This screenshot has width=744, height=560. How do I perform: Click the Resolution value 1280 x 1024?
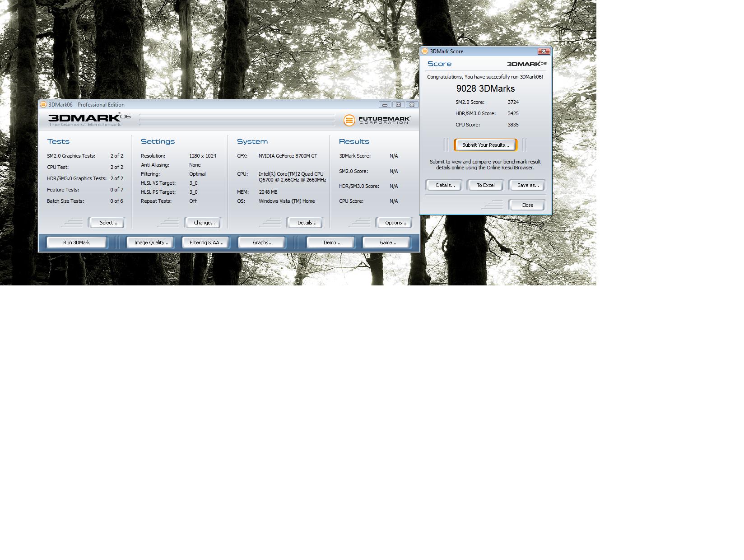(203, 156)
